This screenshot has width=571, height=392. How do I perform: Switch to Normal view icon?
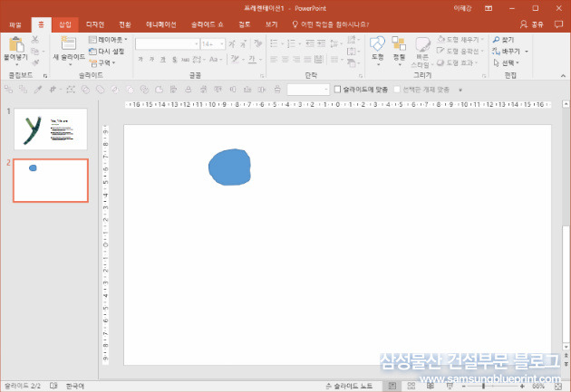(x=392, y=387)
